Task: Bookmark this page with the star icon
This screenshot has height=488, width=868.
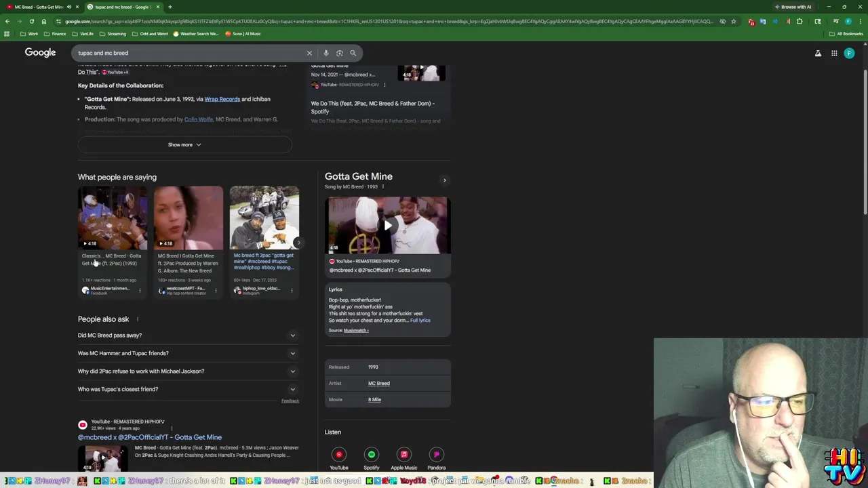Action: tap(733, 21)
